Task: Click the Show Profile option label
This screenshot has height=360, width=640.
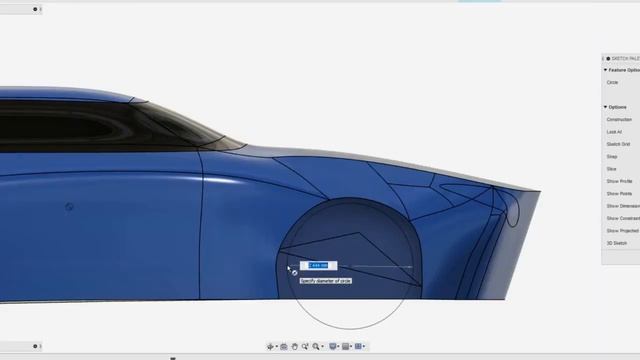Action: click(x=619, y=181)
